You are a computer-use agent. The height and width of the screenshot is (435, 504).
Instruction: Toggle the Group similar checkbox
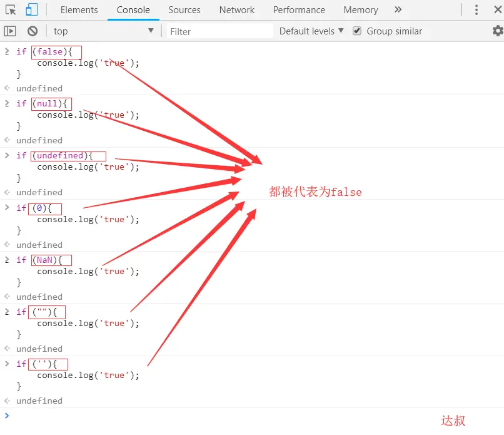click(357, 31)
